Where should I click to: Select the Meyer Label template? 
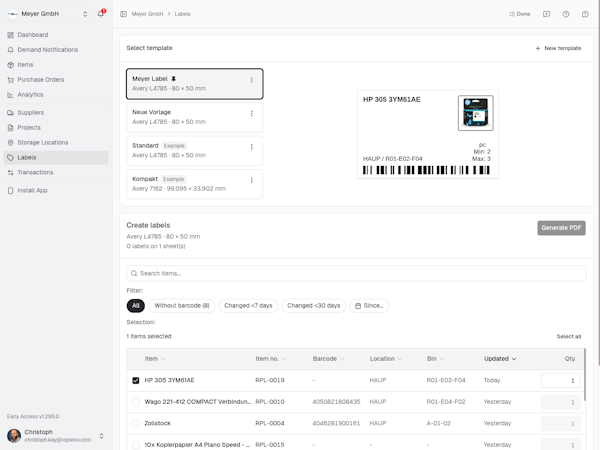point(194,84)
